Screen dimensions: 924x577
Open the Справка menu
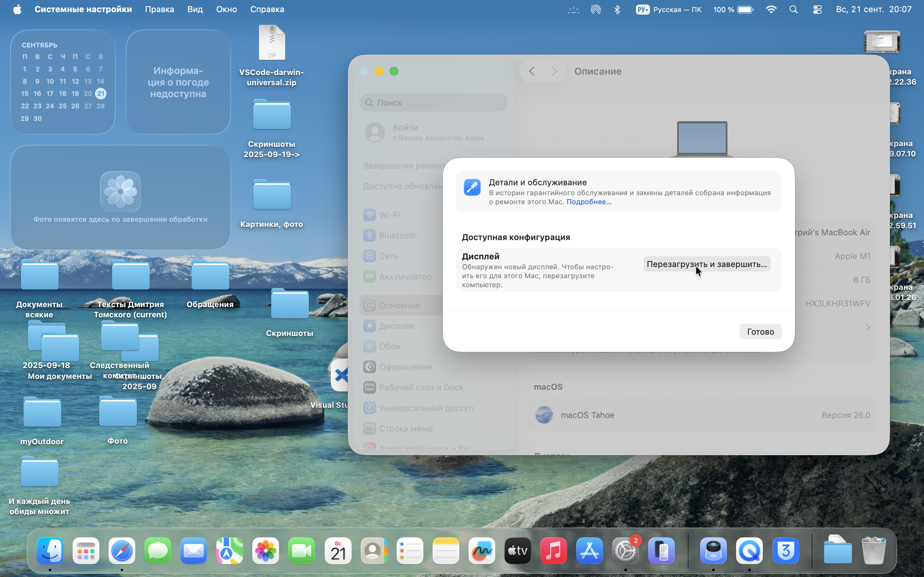[x=267, y=10]
